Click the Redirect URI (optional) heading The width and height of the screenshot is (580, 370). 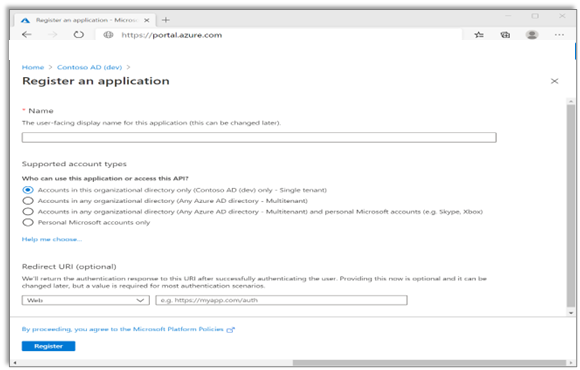[x=69, y=267]
